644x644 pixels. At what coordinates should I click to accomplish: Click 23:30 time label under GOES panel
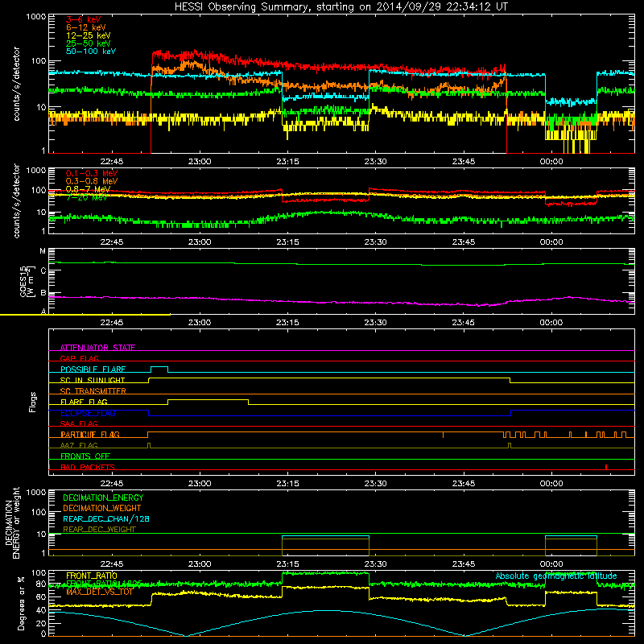(375, 323)
